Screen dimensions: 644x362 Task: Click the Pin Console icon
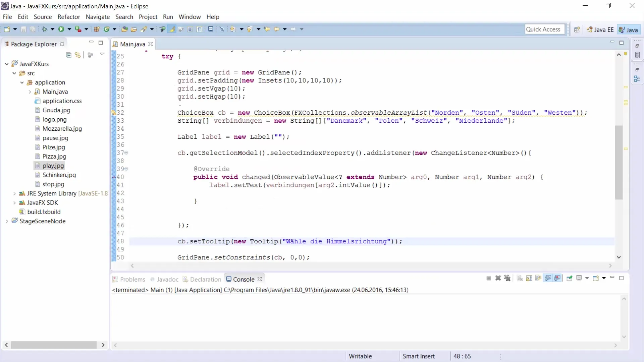coord(569,278)
